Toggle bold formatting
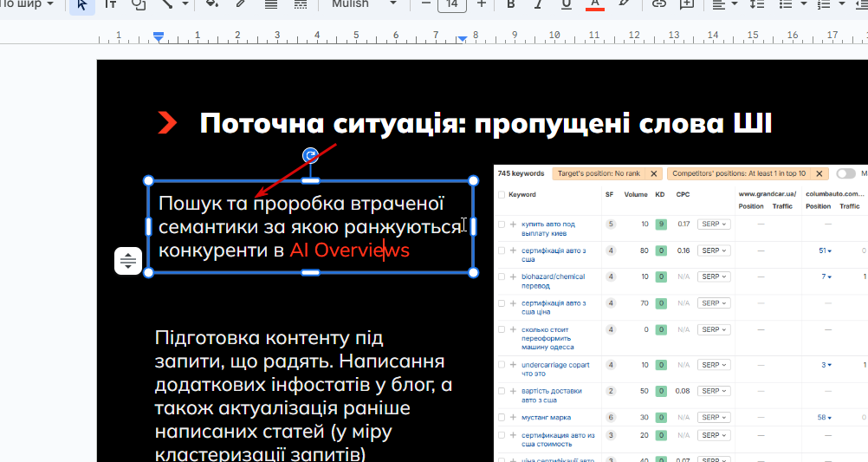Image resolution: width=868 pixels, height=462 pixels. [510, 4]
